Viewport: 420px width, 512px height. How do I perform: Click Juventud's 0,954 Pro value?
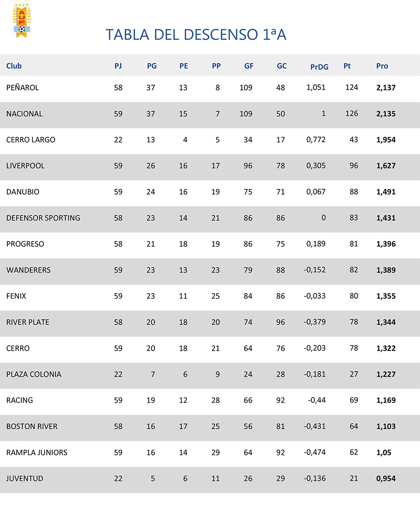(386, 479)
